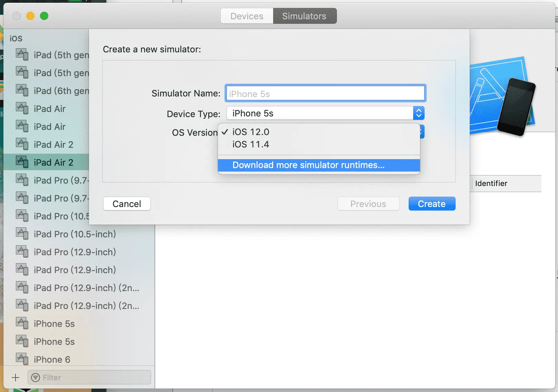Click the Previous button

368,204
